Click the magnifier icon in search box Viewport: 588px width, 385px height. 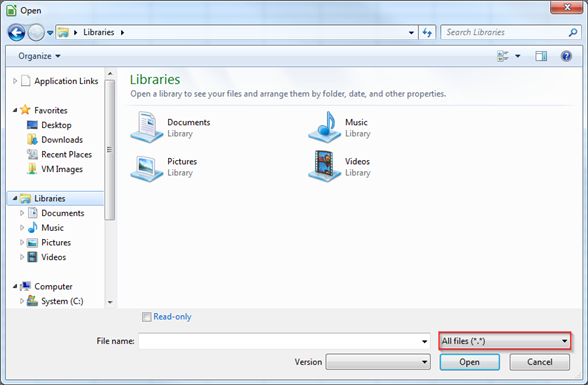pyautogui.click(x=573, y=33)
